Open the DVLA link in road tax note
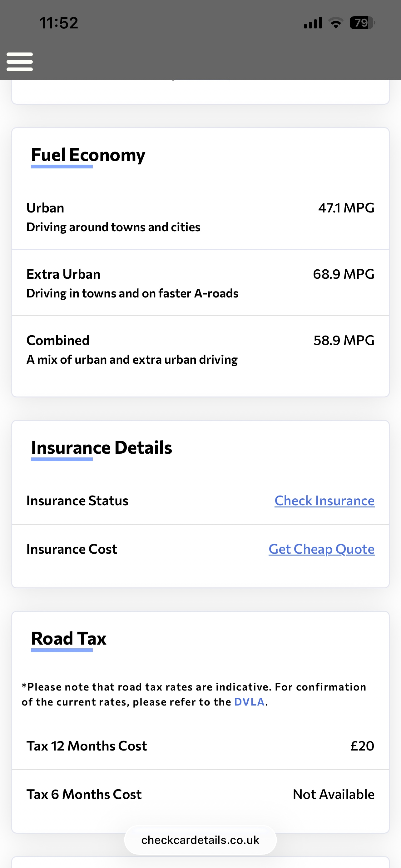Viewport: 401px width, 868px height. coord(249,702)
